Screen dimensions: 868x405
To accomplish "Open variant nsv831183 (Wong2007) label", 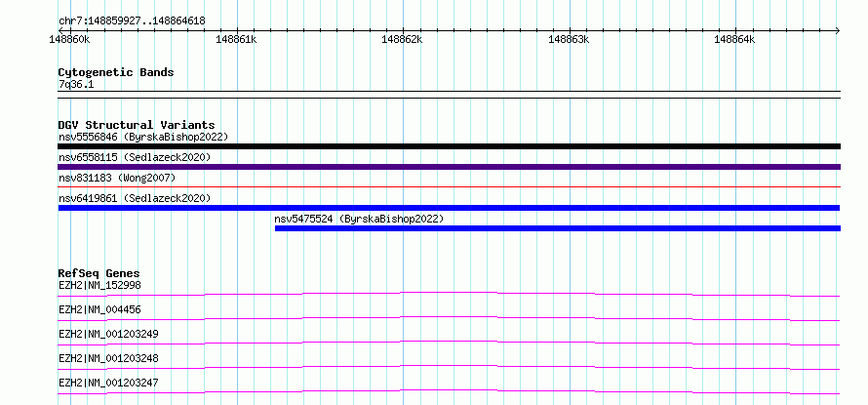I will [117, 178].
